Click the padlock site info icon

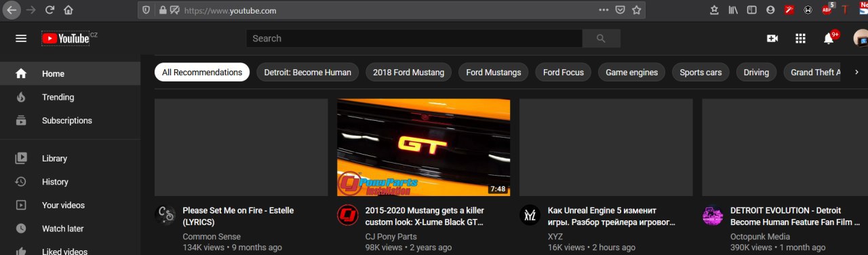(162, 10)
